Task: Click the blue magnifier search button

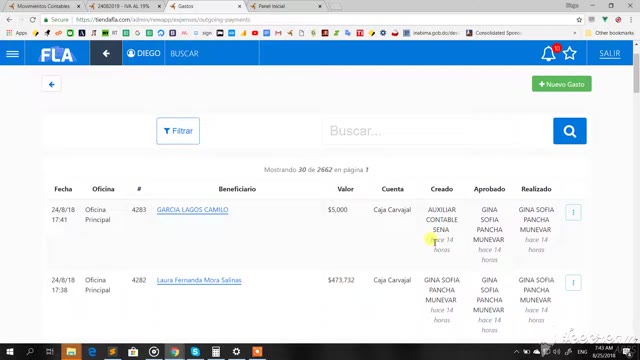Action: [569, 131]
